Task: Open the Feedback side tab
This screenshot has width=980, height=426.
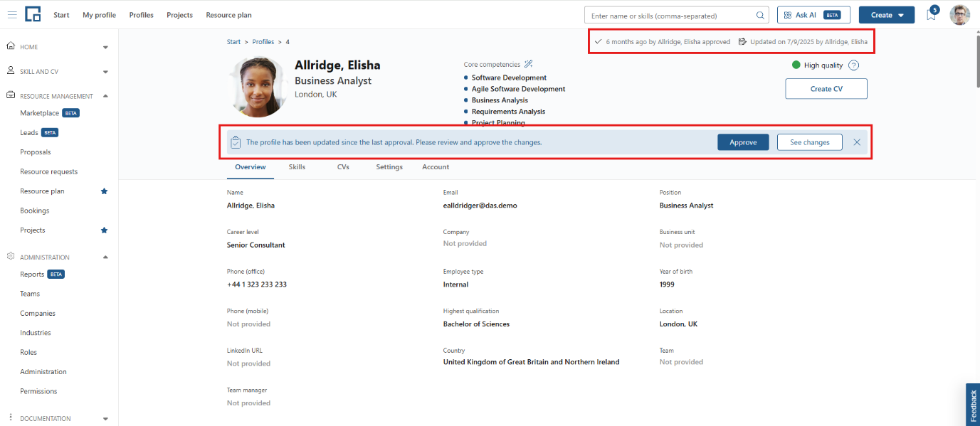Action: pos(973,405)
